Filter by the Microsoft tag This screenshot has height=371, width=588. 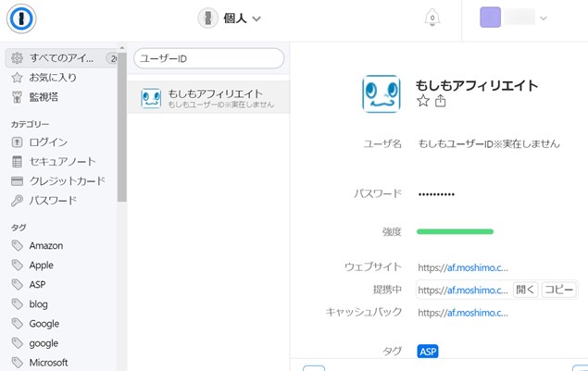(x=48, y=363)
